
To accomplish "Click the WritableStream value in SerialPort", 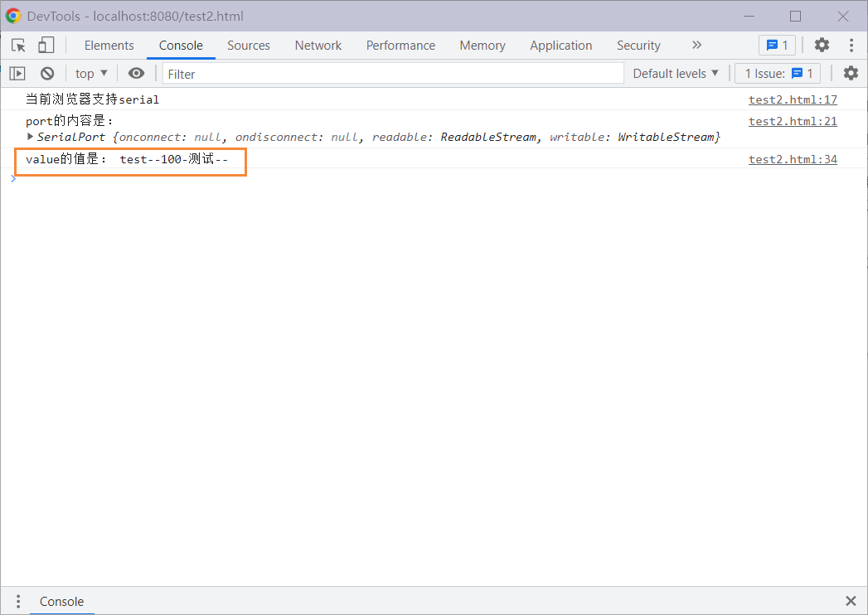I will (666, 137).
